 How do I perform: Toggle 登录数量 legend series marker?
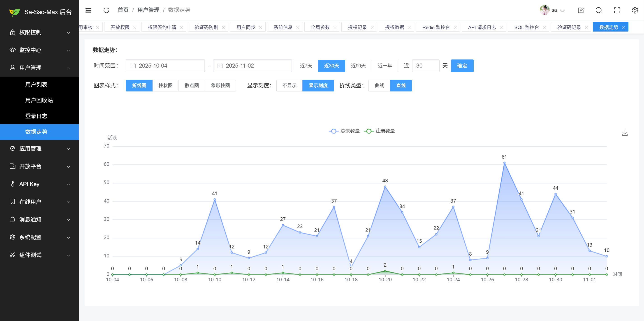tap(334, 131)
